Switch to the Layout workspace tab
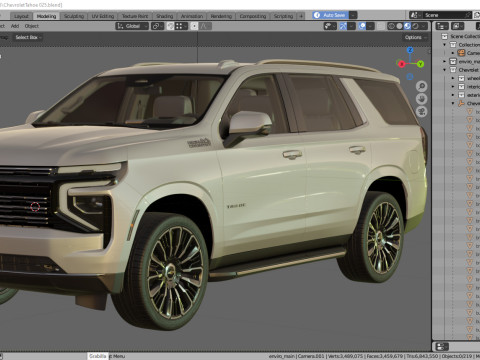 (x=21, y=16)
